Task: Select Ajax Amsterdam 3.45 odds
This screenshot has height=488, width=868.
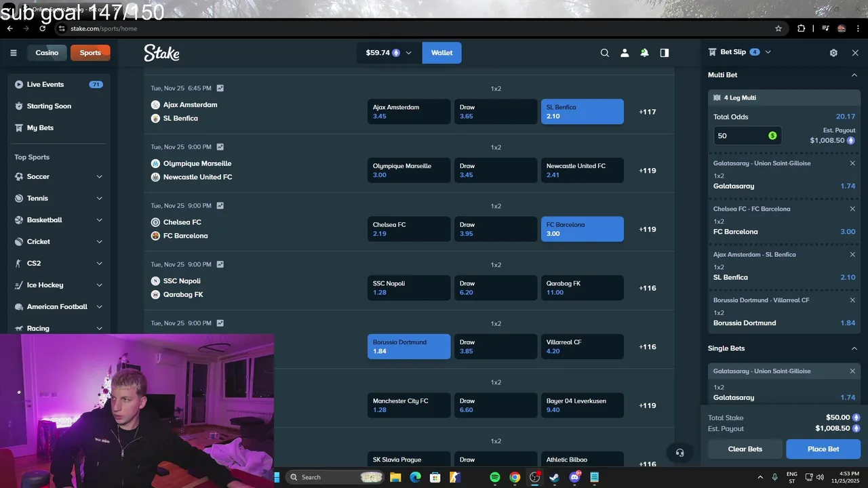Action: 409,112
